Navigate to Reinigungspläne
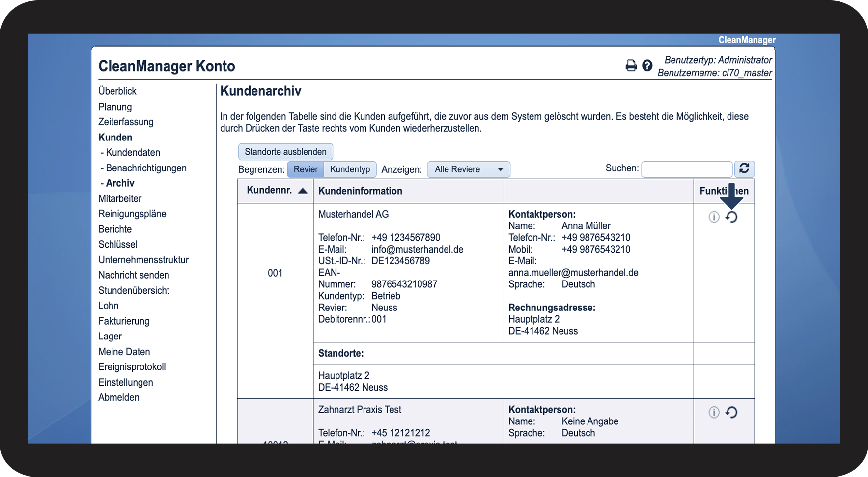 click(x=132, y=214)
